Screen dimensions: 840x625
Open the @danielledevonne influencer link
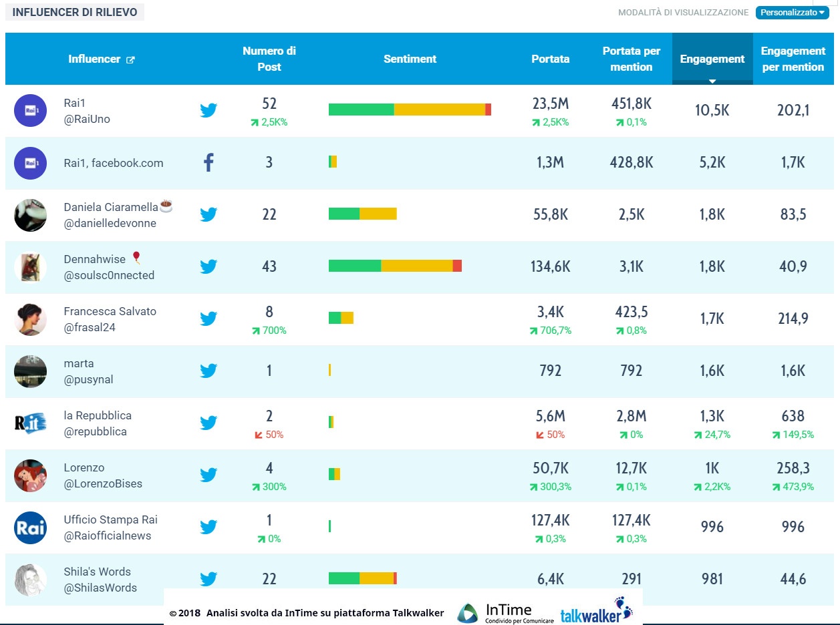click(x=110, y=223)
